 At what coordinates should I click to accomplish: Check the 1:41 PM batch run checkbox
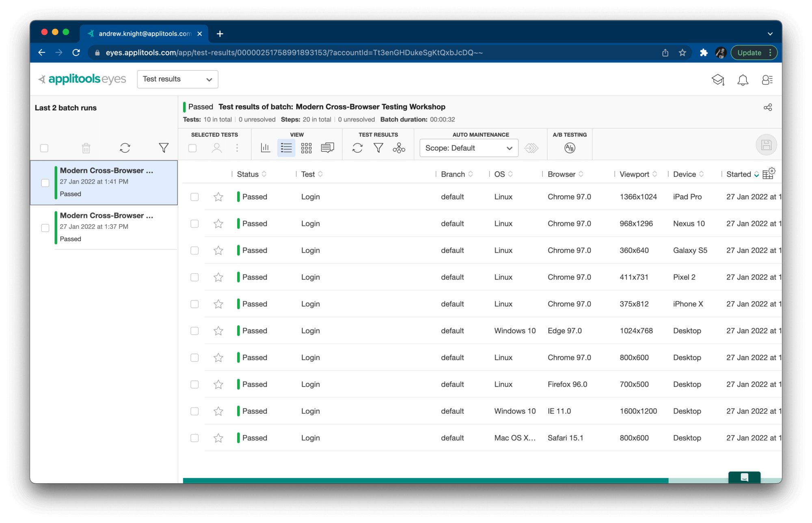pyautogui.click(x=45, y=183)
